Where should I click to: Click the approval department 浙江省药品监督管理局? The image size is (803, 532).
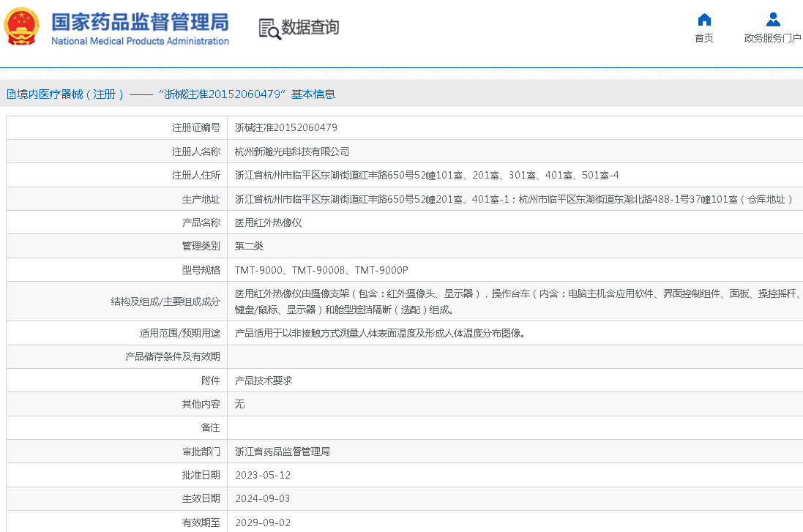283,452
